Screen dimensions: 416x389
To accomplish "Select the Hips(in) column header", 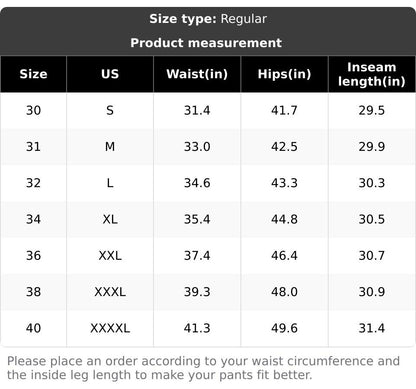I will 284,74.
